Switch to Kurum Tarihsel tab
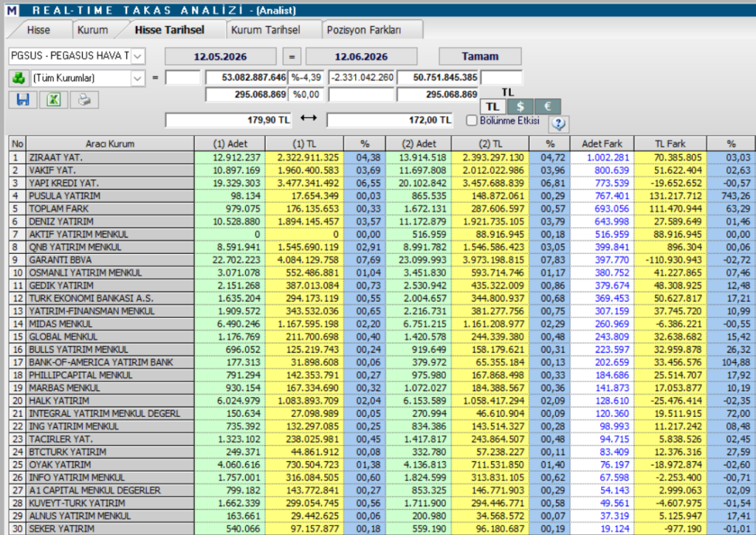 pyautogui.click(x=265, y=30)
